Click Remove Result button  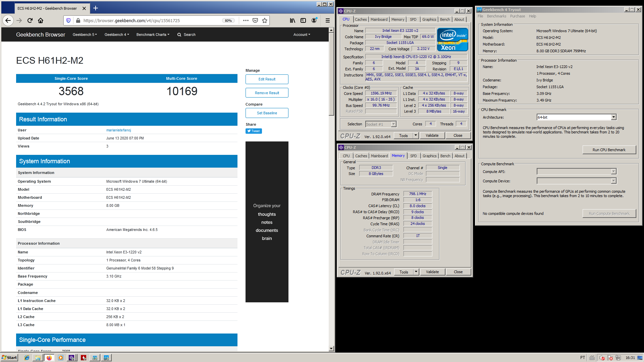tap(267, 93)
